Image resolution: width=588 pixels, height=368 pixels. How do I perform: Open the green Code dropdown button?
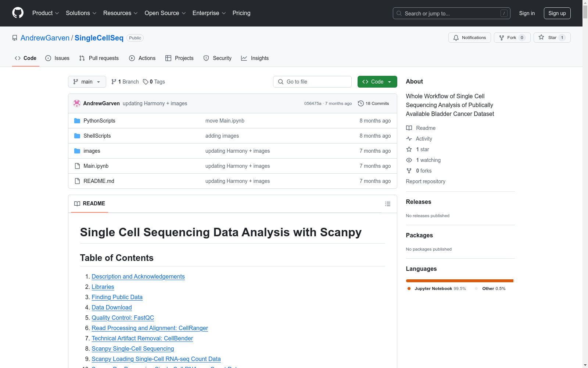point(377,82)
